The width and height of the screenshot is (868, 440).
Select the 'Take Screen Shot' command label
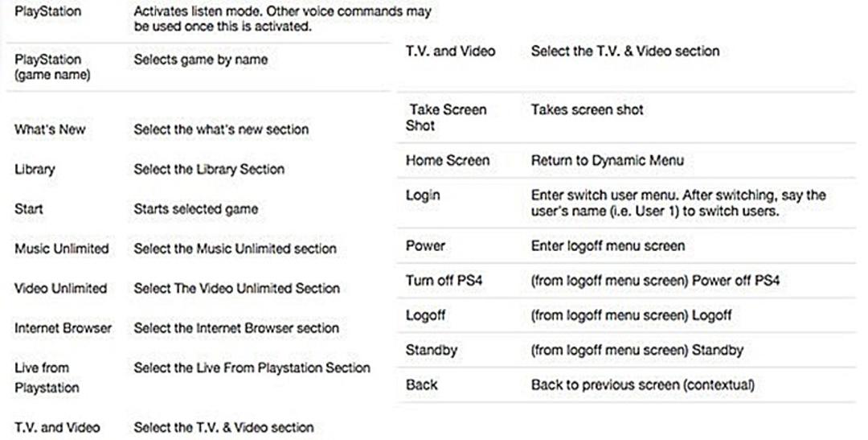tap(446, 117)
